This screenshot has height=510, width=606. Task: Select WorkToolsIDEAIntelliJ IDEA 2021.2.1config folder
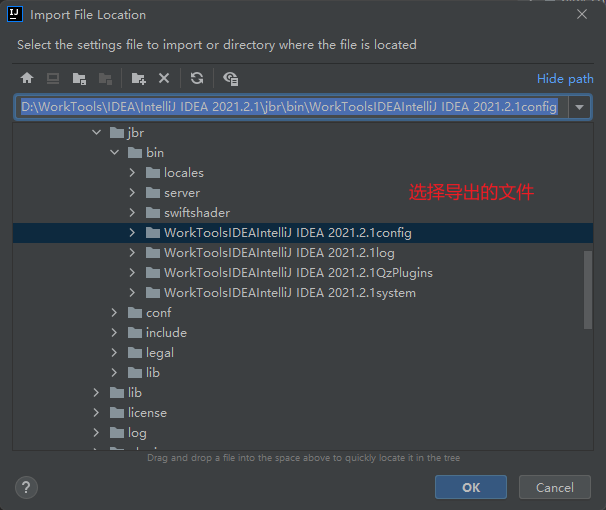tap(303, 233)
